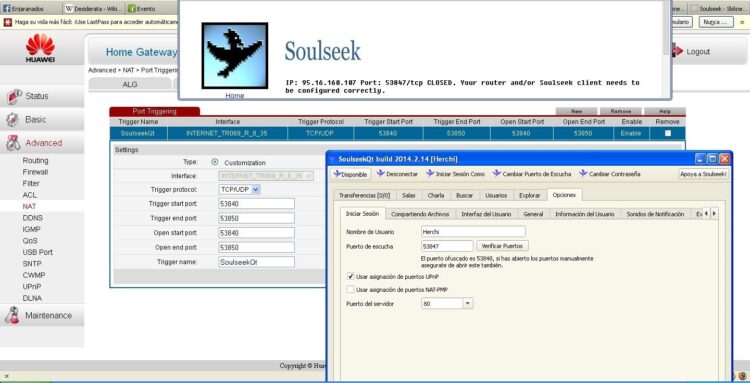Click the Open end port field
This screenshot has height=383, width=750.
point(256,248)
